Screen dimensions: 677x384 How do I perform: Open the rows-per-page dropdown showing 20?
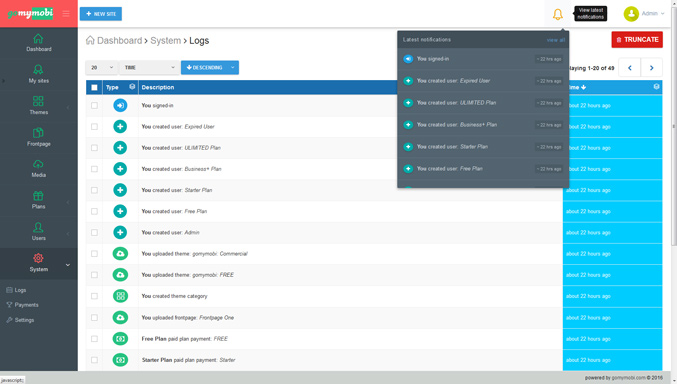coord(101,67)
